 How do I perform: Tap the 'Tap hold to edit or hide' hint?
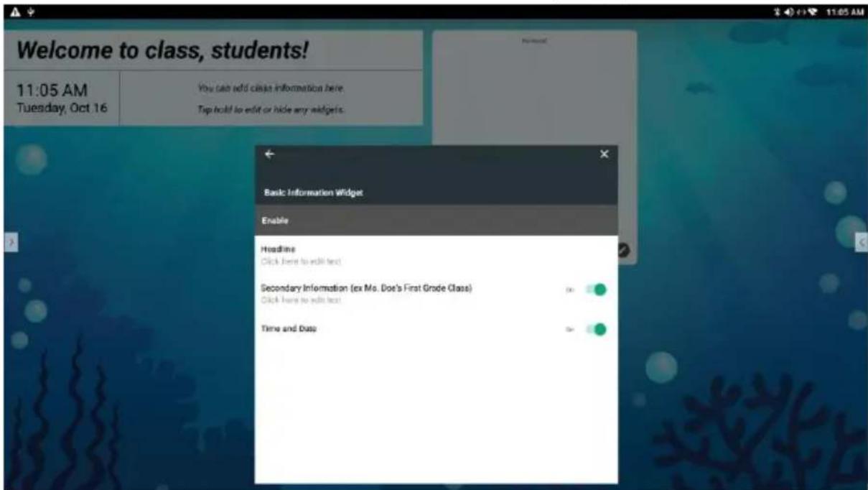click(x=271, y=110)
